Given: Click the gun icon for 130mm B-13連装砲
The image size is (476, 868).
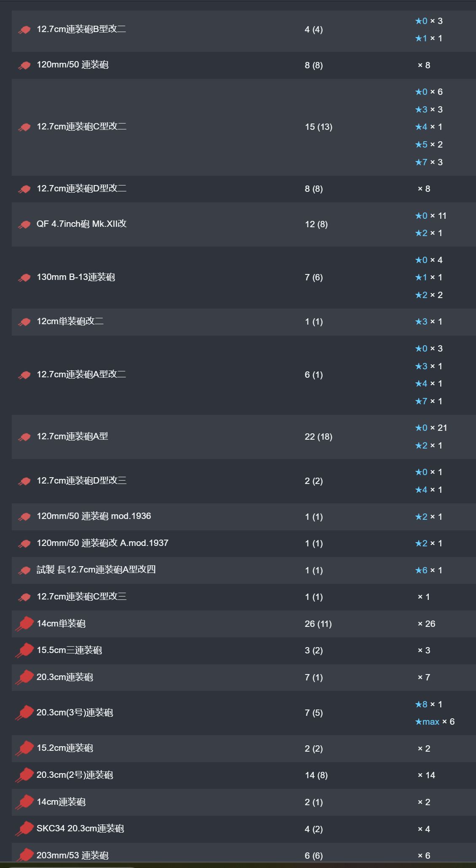Looking at the screenshot, I should (24, 278).
